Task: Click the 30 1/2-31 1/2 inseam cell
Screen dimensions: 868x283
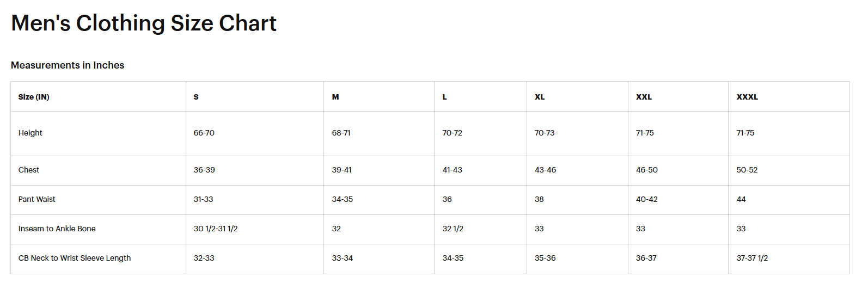Action: (x=216, y=229)
